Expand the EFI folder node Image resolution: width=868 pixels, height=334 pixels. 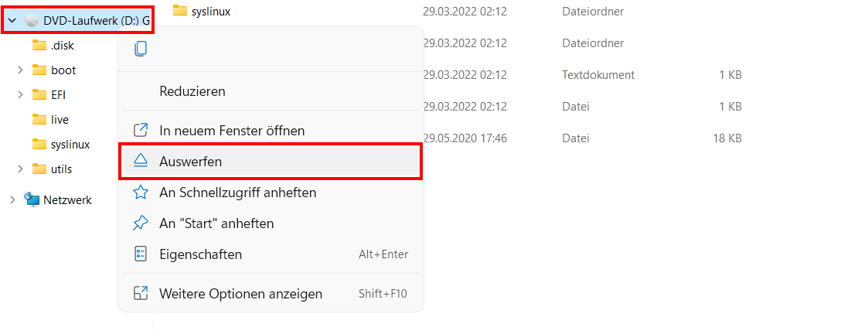(20, 95)
